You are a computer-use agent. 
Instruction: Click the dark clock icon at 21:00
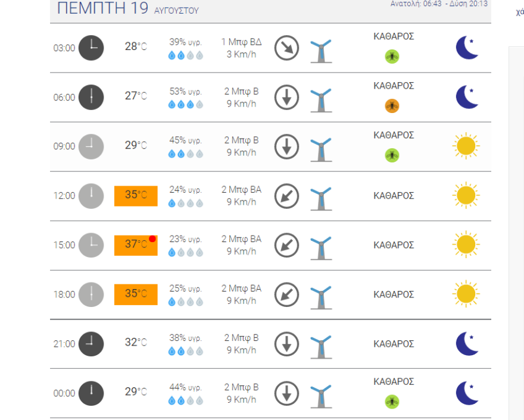(x=91, y=343)
